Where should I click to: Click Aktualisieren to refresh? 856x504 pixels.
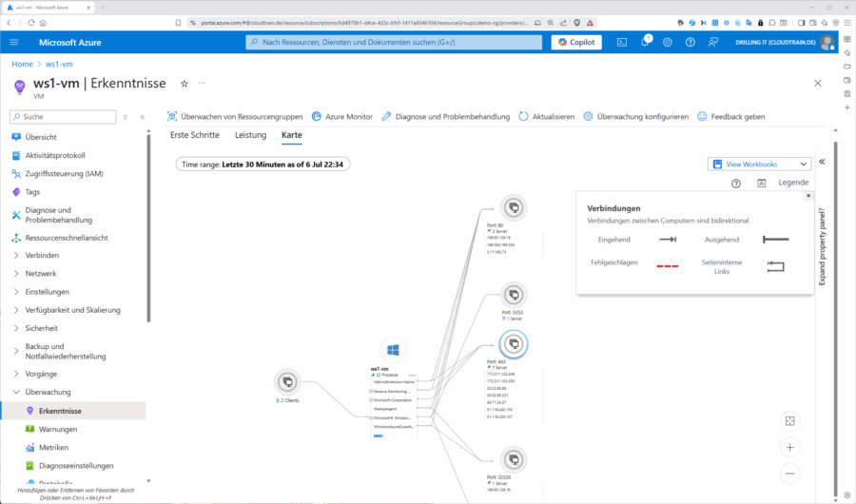point(547,116)
